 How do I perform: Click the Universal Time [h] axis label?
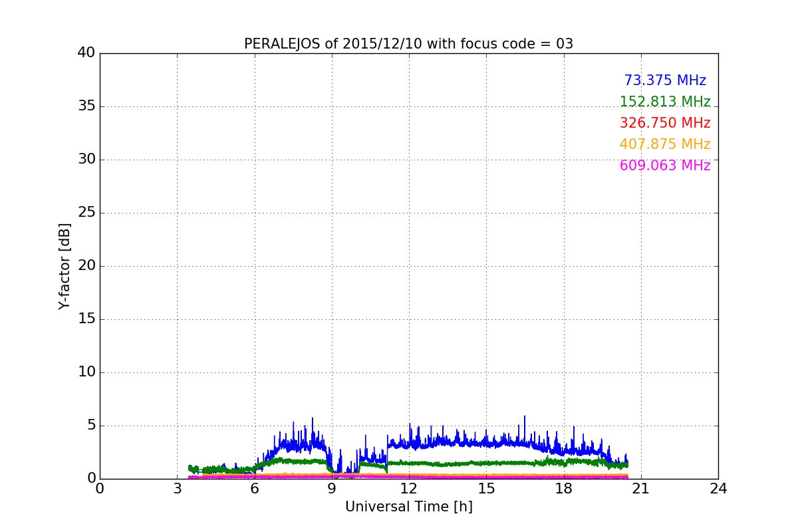(409, 507)
